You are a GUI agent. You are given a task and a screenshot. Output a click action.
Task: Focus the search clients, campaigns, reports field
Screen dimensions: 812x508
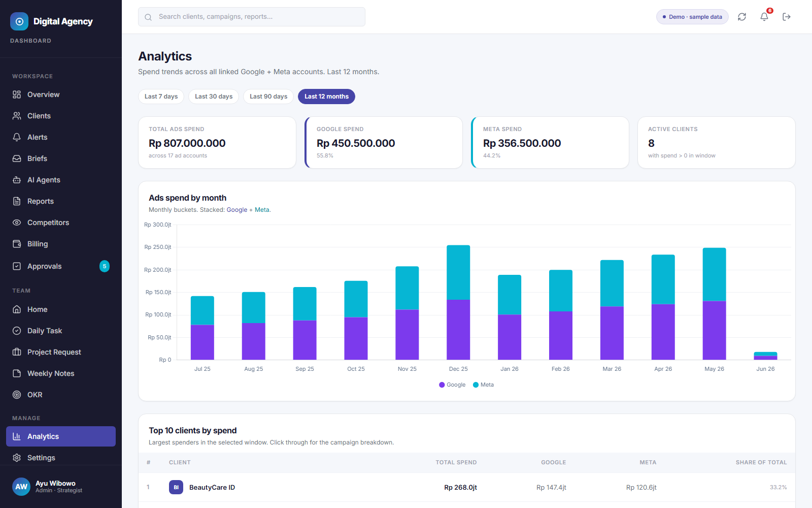pos(252,17)
